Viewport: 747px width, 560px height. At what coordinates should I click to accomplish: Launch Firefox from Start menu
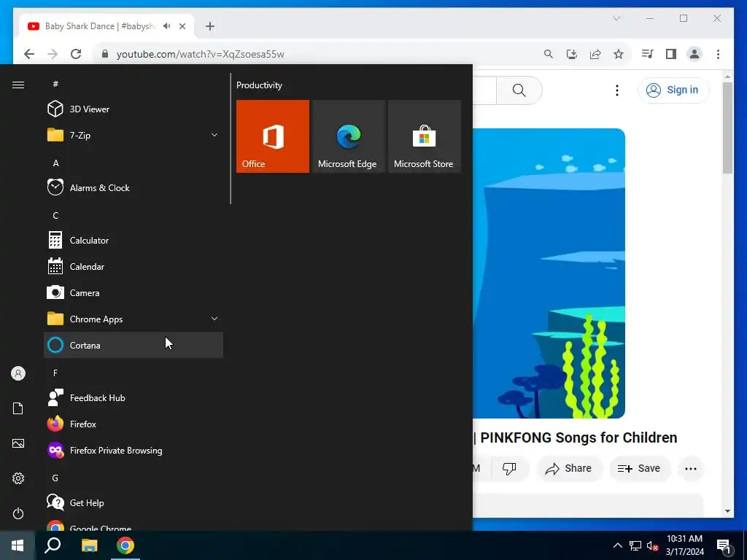pyautogui.click(x=133, y=424)
